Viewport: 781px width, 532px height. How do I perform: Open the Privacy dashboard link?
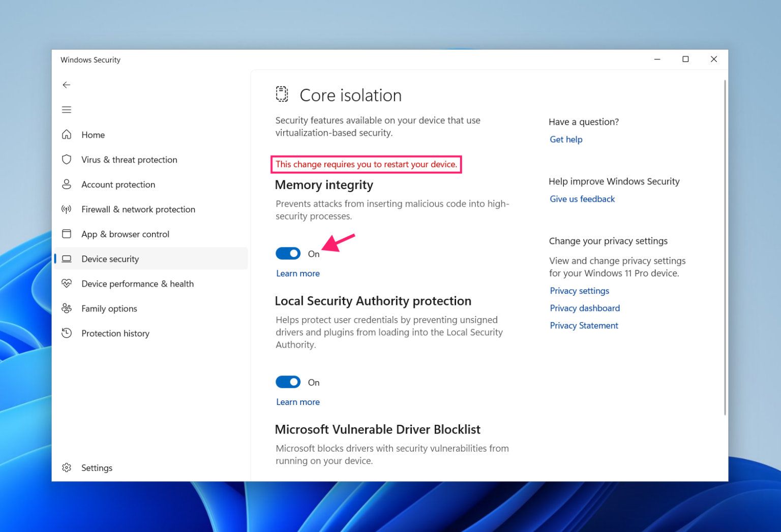(x=585, y=308)
